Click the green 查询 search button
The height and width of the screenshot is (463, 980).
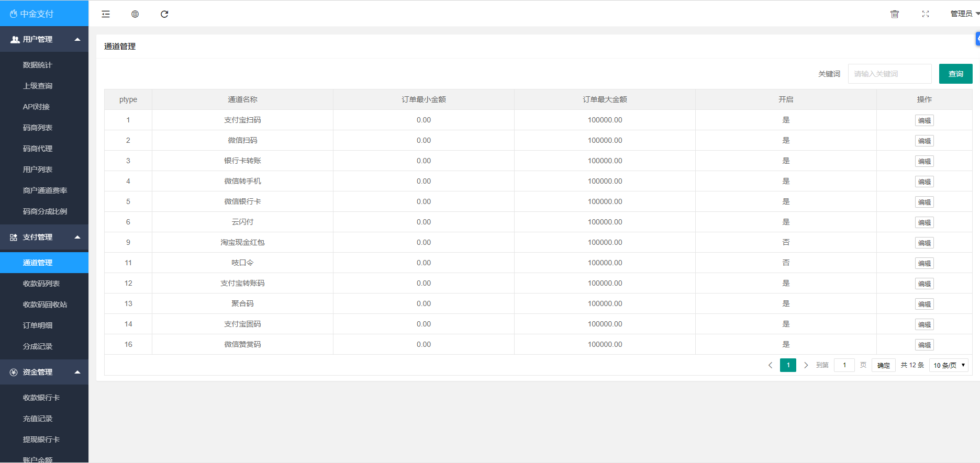955,74
